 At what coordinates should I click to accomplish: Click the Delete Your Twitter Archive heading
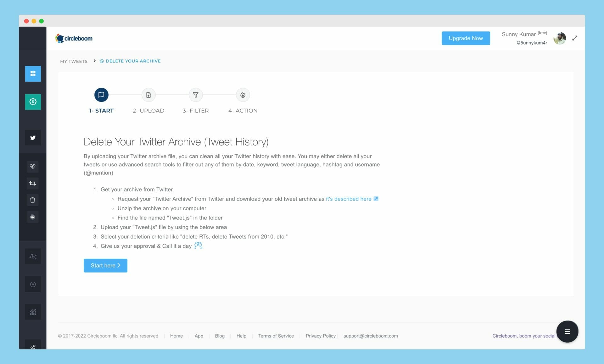(176, 142)
